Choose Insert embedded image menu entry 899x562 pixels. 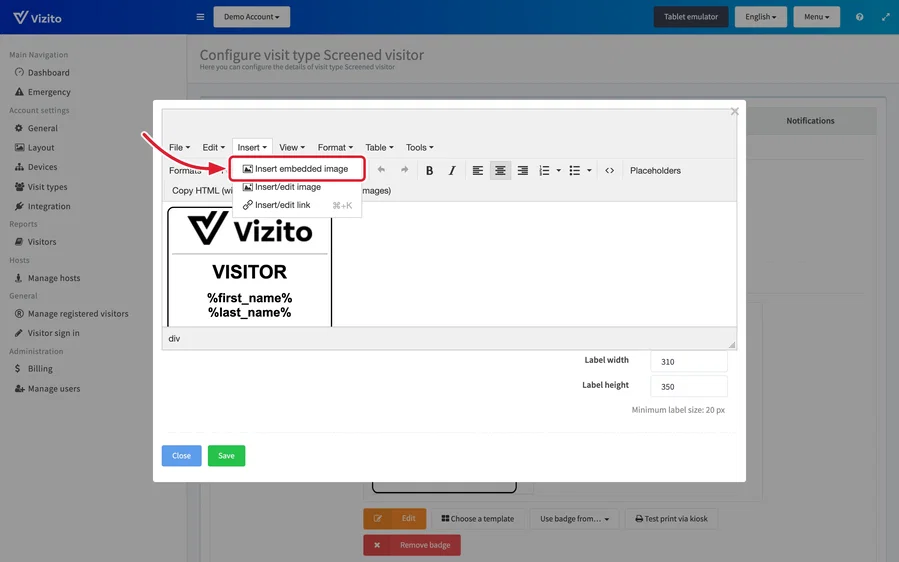(x=297, y=169)
